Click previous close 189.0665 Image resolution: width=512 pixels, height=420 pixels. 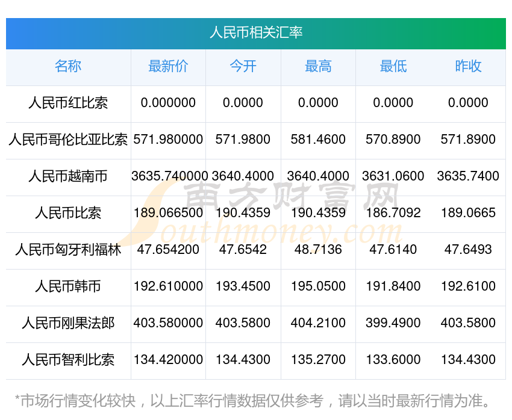tap(468, 213)
